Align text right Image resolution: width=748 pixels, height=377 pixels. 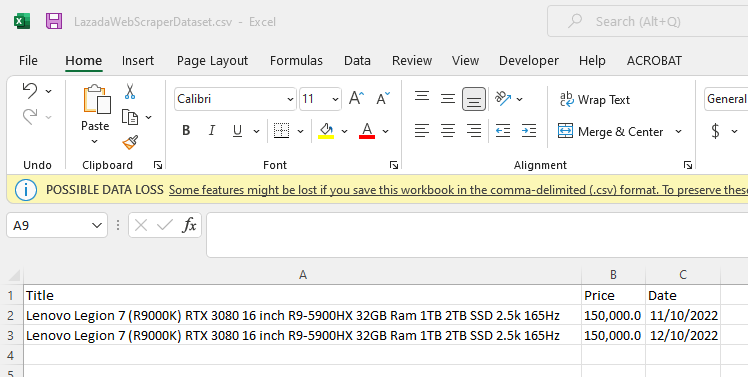pyautogui.click(x=474, y=131)
